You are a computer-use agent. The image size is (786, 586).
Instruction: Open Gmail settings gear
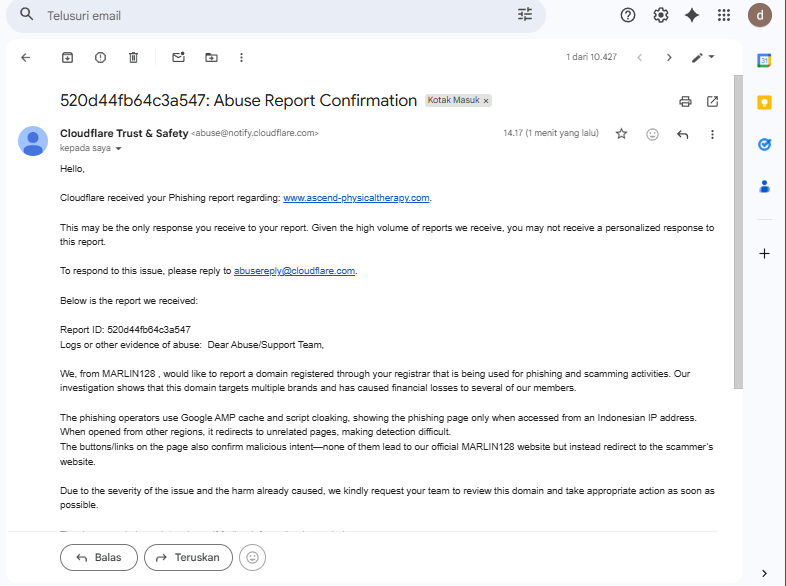(x=661, y=16)
